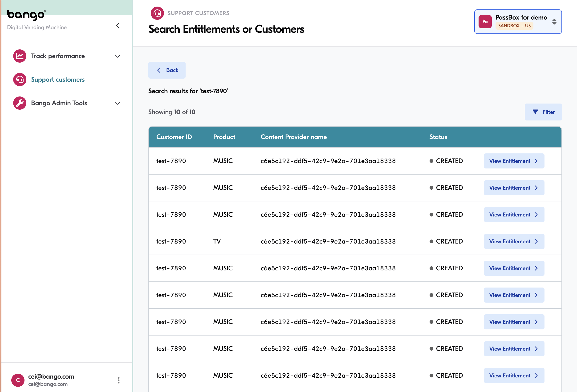Click the SANDBOX - US badge
Viewport: 577px width, 392px height.
pos(514,26)
